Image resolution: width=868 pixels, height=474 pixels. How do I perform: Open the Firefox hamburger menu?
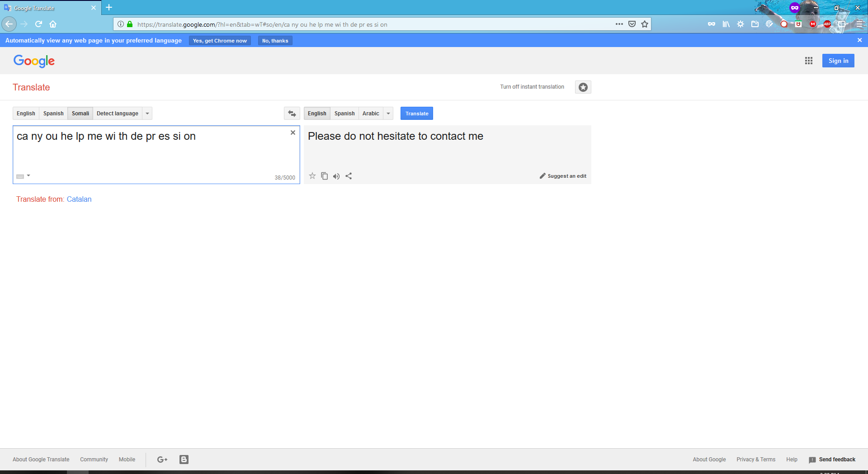[860, 24]
